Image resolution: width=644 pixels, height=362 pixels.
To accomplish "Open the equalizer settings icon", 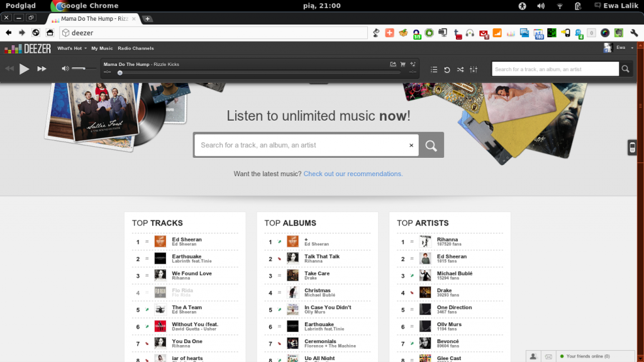I will (474, 69).
